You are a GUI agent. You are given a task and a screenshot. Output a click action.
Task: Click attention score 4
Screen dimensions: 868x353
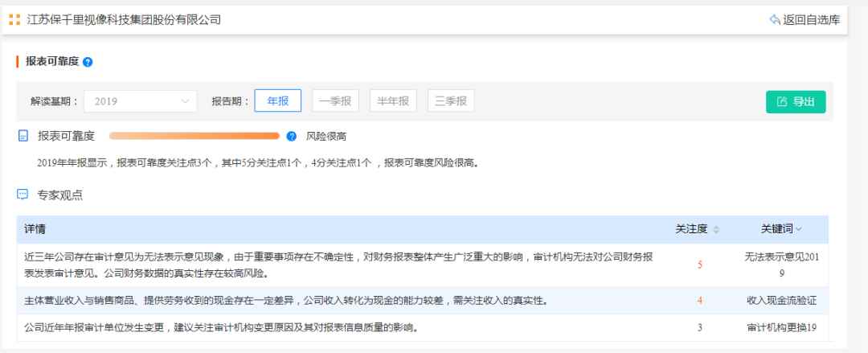tap(700, 301)
